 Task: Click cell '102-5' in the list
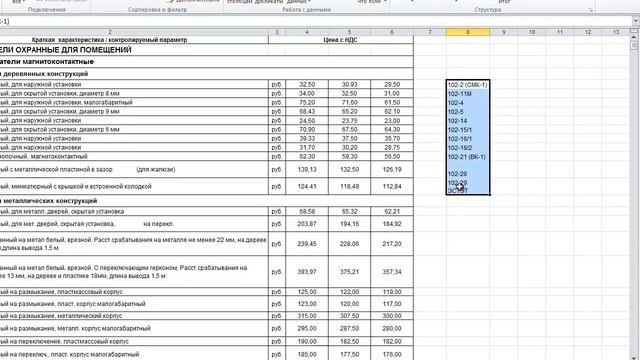468,112
